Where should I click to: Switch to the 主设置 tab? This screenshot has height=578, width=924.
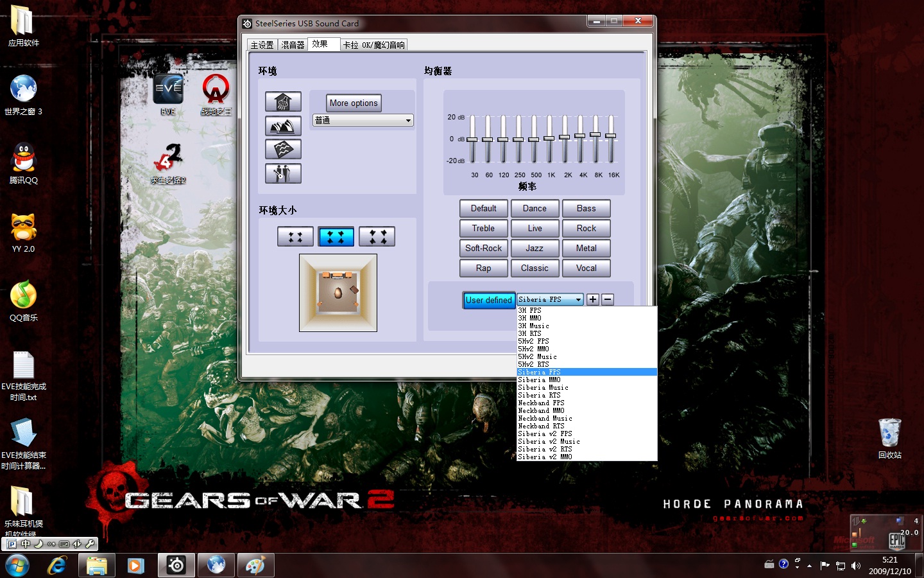click(262, 45)
